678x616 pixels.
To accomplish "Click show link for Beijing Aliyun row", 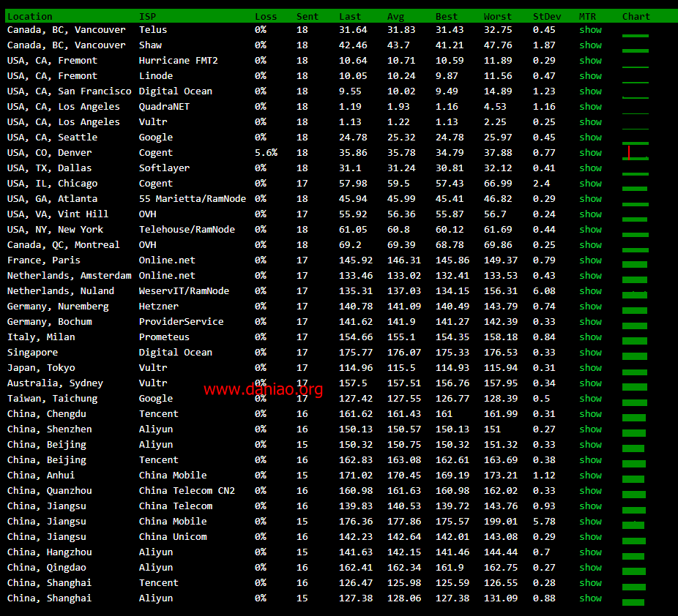I will (590, 445).
